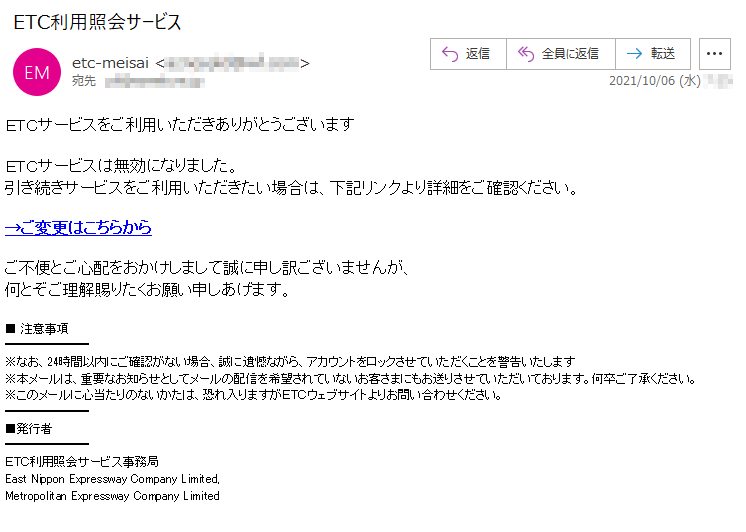The width and height of the screenshot is (746, 532).
Task: Click Metropolitan Expressway Company Limited text
Action: [112, 496]
